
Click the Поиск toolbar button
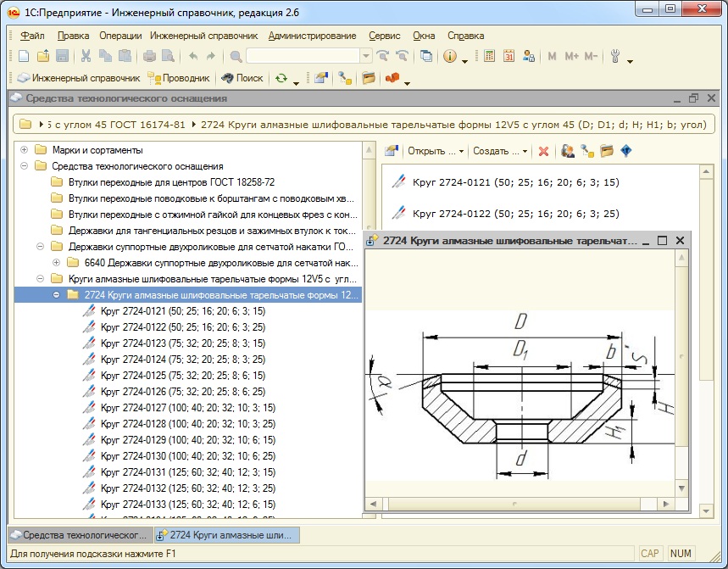[242, 78]
